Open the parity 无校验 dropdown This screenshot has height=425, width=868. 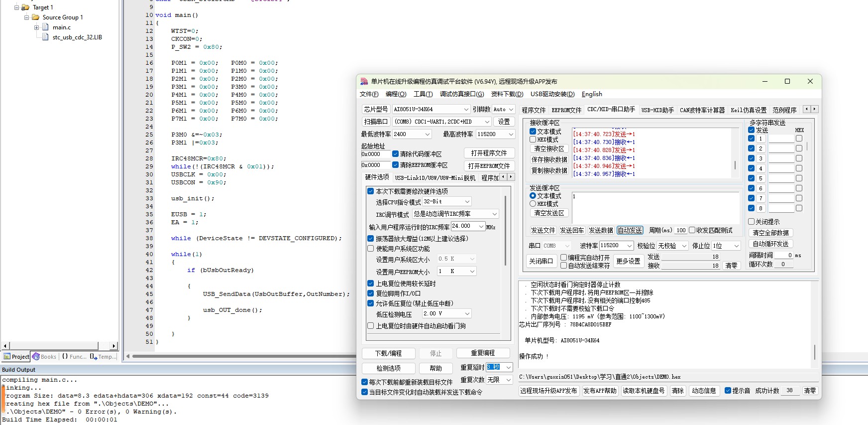684,246
